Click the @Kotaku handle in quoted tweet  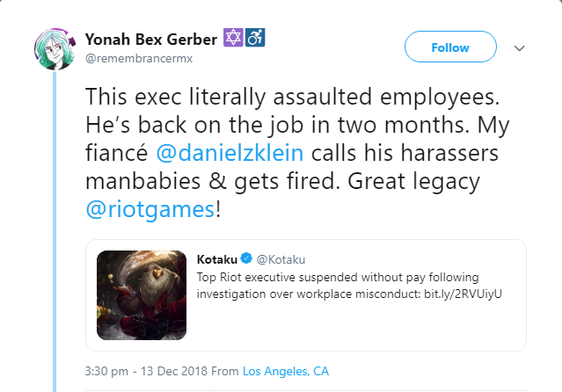pyautogui.click(x=281, y=259)
